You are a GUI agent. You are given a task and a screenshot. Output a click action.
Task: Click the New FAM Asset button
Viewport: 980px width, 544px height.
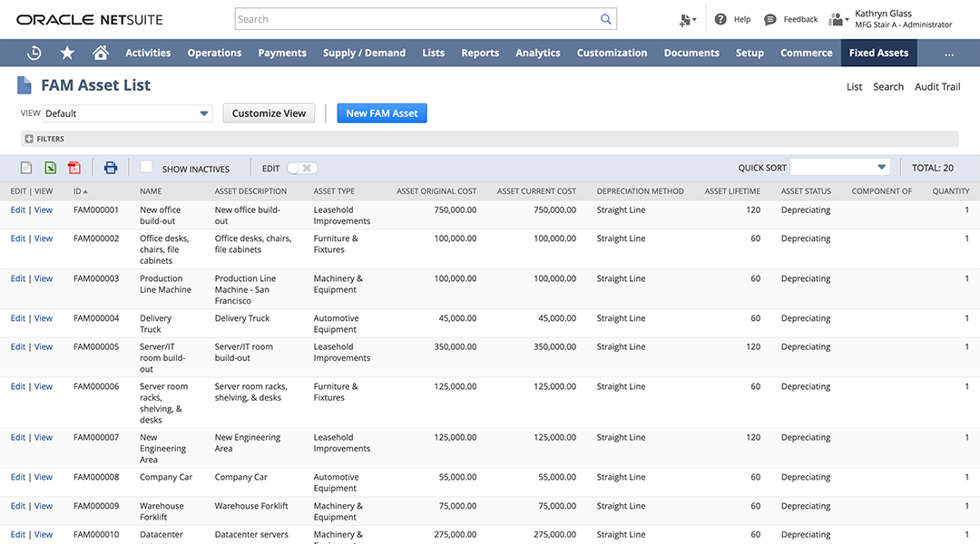[381, 113]
